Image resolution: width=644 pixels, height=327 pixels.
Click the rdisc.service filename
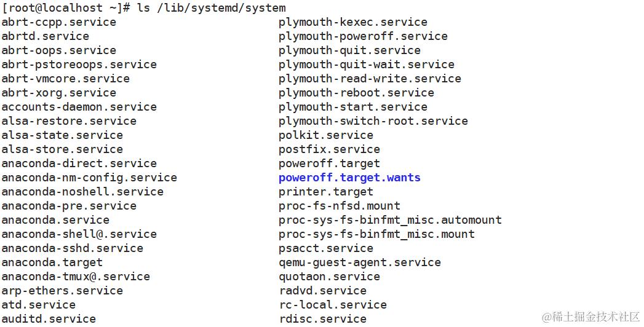(x=322, y=319)
